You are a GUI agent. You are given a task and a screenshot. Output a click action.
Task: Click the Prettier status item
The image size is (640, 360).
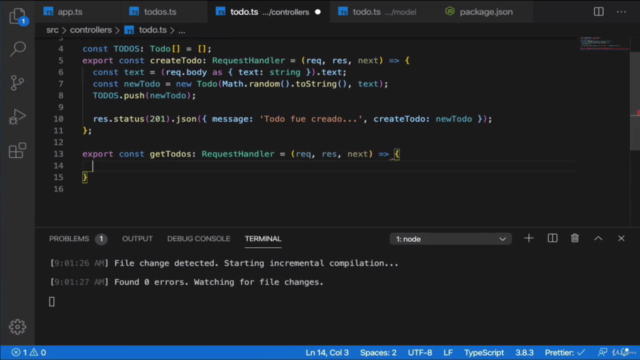(x=564, y=352)
